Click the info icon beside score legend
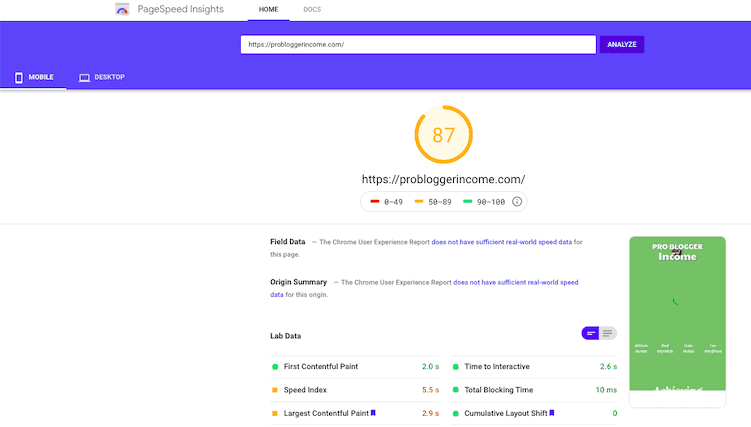The image size is (751, 427). (x=517, y=201)
